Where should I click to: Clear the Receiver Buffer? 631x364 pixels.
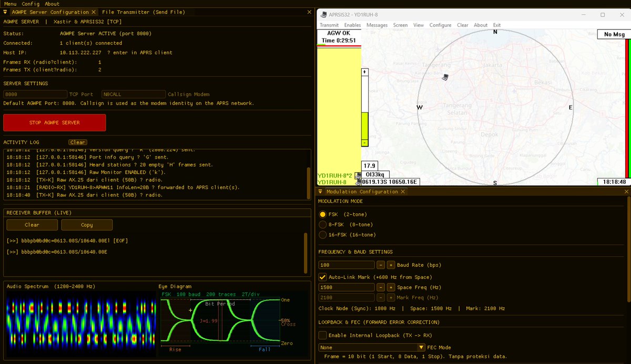pyautogui.click(x=32, y=225)
